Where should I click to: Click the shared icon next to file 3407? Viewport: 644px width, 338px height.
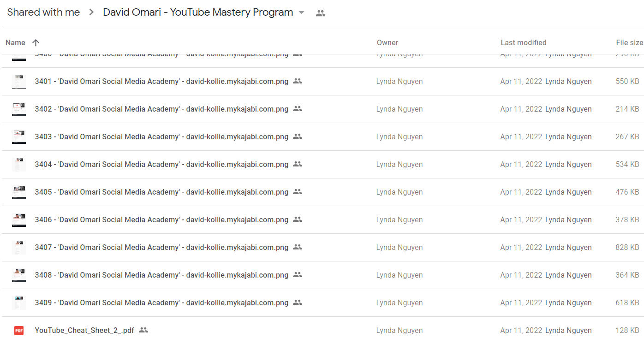pyautogui.click(x=298, y=247)
